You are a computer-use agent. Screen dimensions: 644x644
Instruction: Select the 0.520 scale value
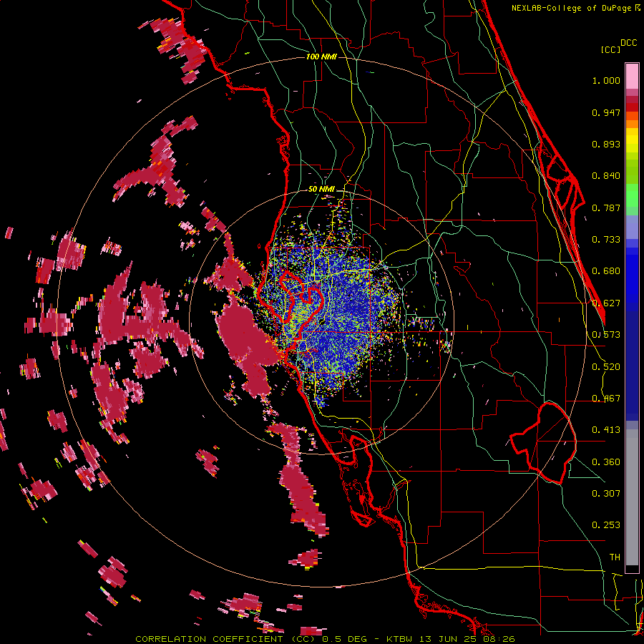point(606,367)
